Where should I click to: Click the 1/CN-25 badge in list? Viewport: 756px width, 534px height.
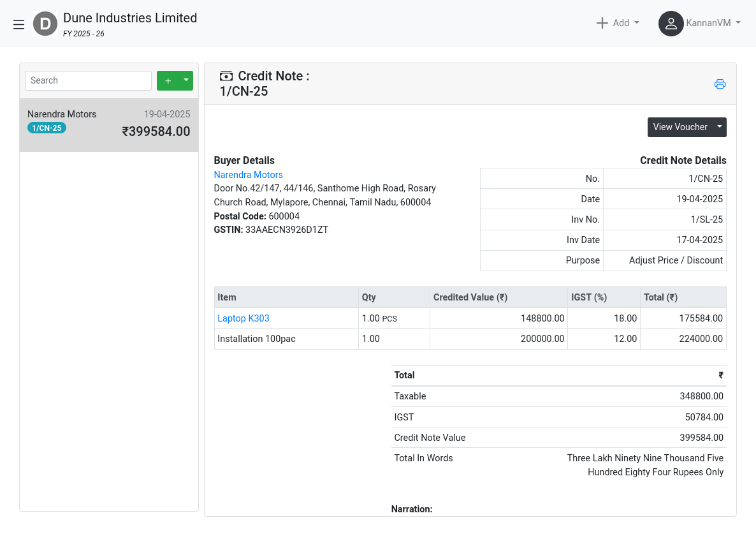click(x=47, y=128)
